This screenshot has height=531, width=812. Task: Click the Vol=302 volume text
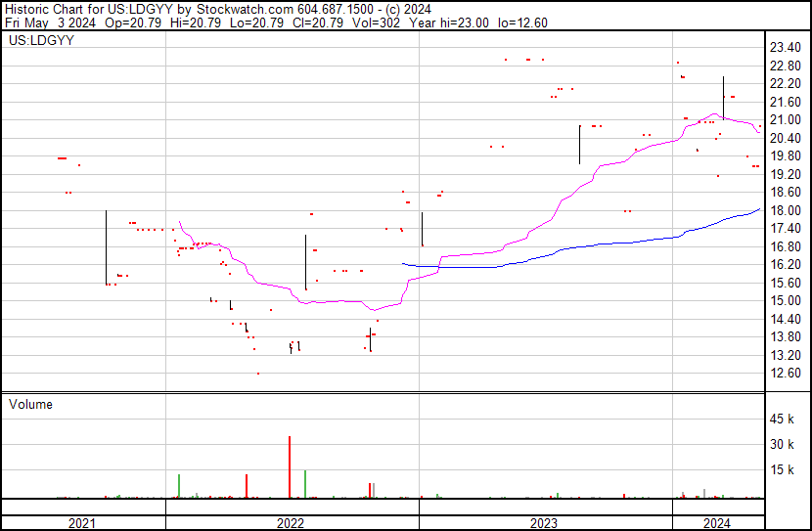tap(376, 22)
